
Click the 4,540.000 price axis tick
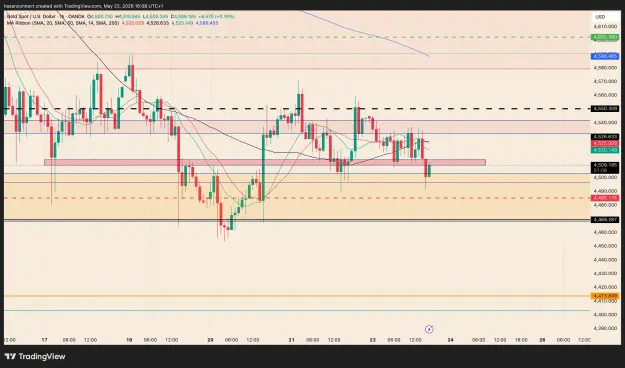(605, 123)
